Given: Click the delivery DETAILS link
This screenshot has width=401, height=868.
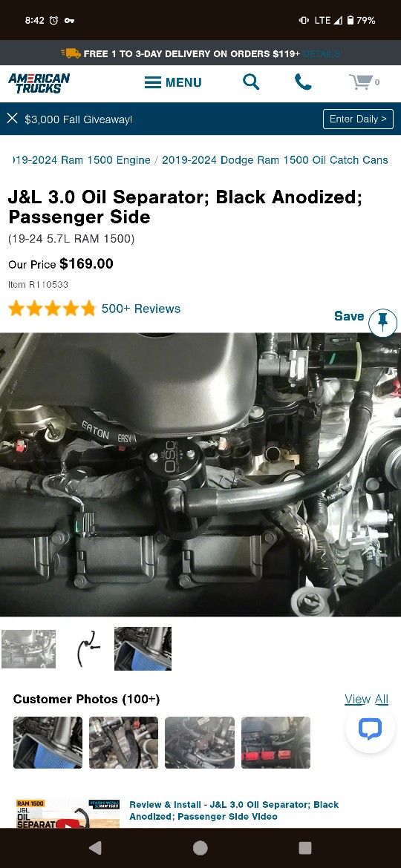Looking at the screenshot, I should [322, 53].
